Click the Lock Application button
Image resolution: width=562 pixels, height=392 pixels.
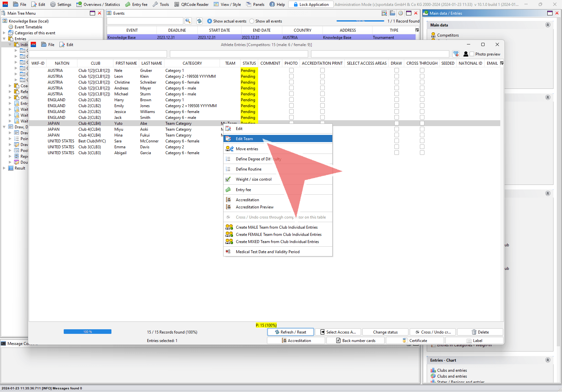pos(311,4)
